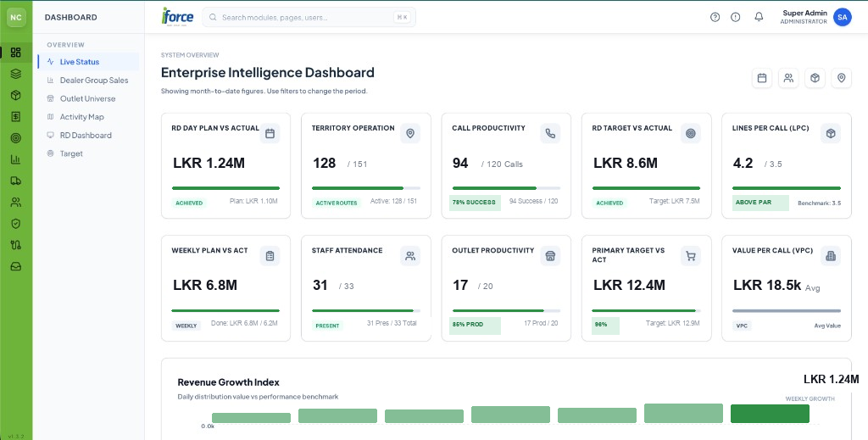Click map pin icon on Territory Operation card
The height and width of the screenshot is (440, 868).
[x=410, y=133]
